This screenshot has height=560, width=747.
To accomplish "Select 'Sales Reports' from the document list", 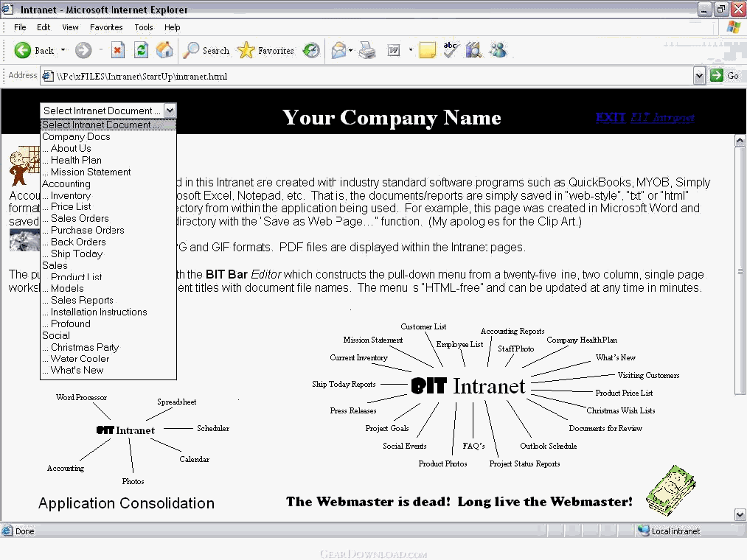I will (x=108, y=300).
